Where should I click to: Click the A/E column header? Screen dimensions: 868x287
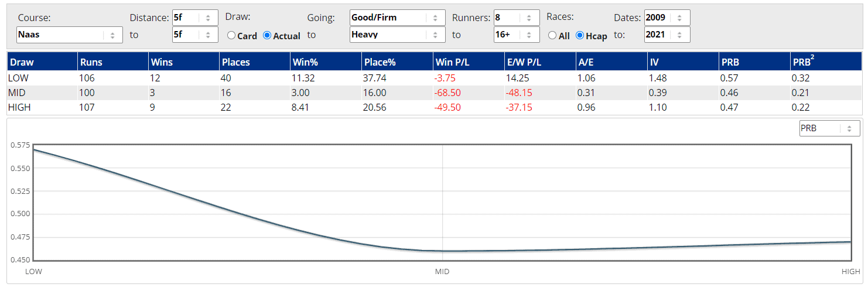586,61
